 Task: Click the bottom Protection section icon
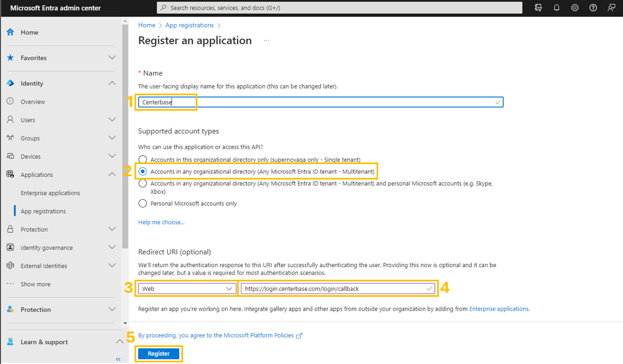coord(10,309)
